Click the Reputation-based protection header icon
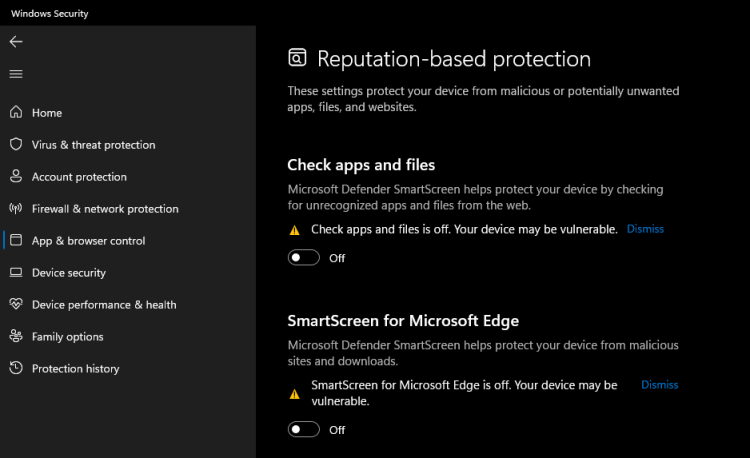Image resolution: width=750 pixels, height=458 pixels. (297, 58)
